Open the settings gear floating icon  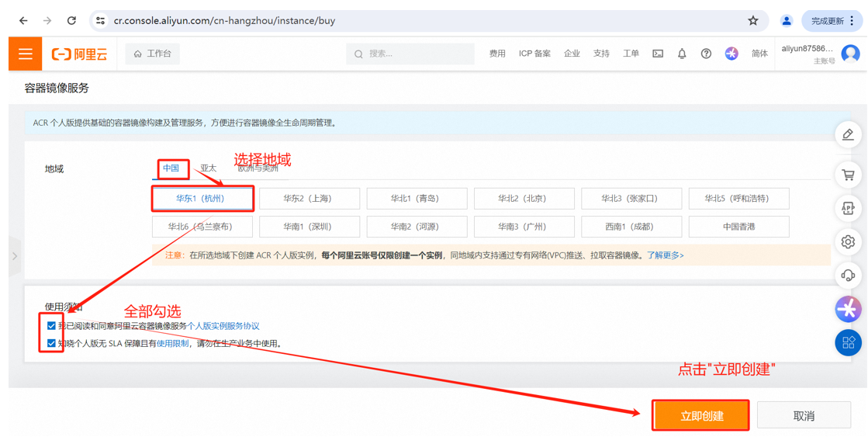click(x=848, y=241)
